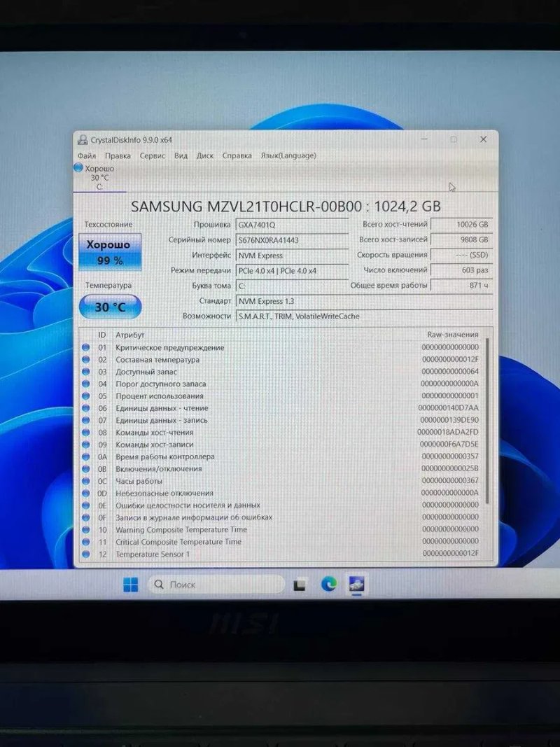Click the status dot of Часы работы row

point(85,481)
